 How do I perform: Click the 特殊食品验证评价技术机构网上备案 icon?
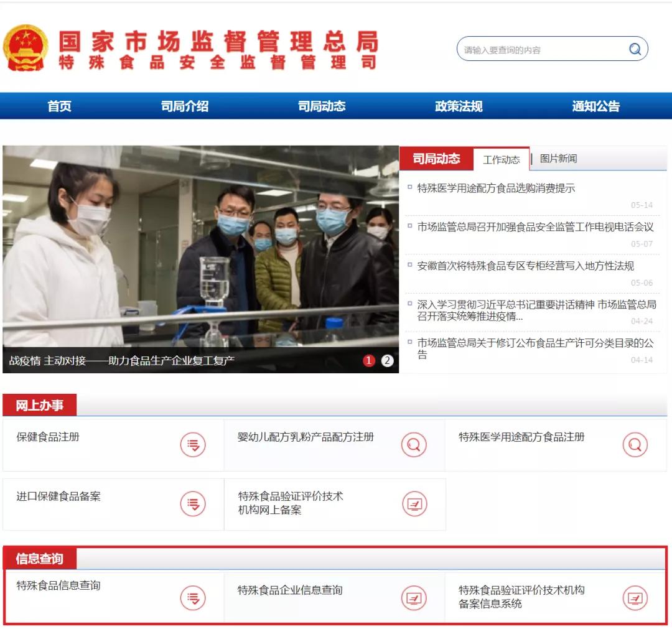[x=414, y=504]
